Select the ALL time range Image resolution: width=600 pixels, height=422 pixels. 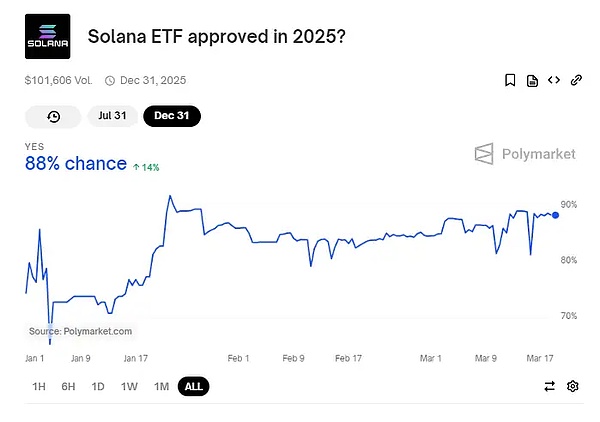click(194, 386)
